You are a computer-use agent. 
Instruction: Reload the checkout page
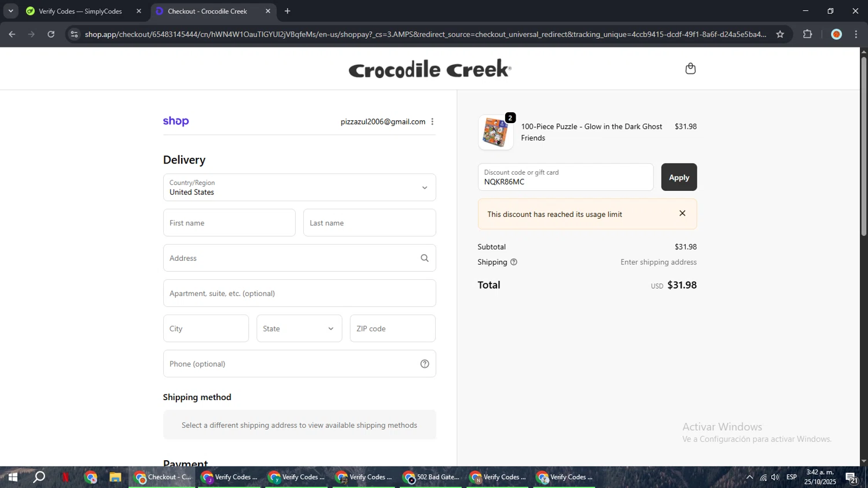point(51,34)
